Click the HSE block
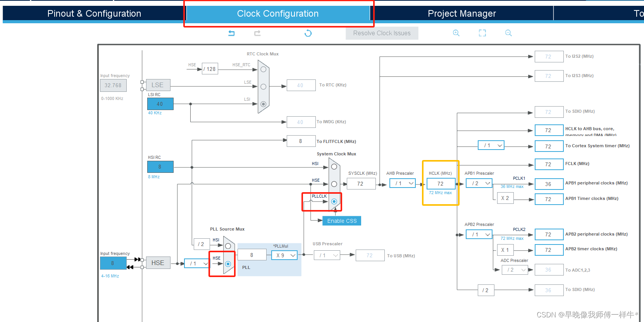Image resolution: width=644 pixels, height=322 pixels. (x=158, y=263)
